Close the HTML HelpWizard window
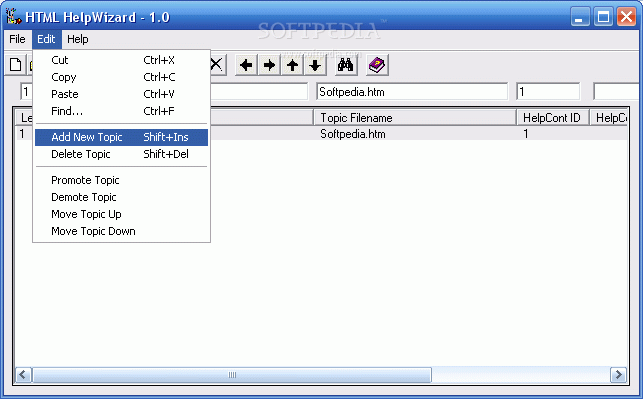The image size is (643, 399). click(626, 17)
